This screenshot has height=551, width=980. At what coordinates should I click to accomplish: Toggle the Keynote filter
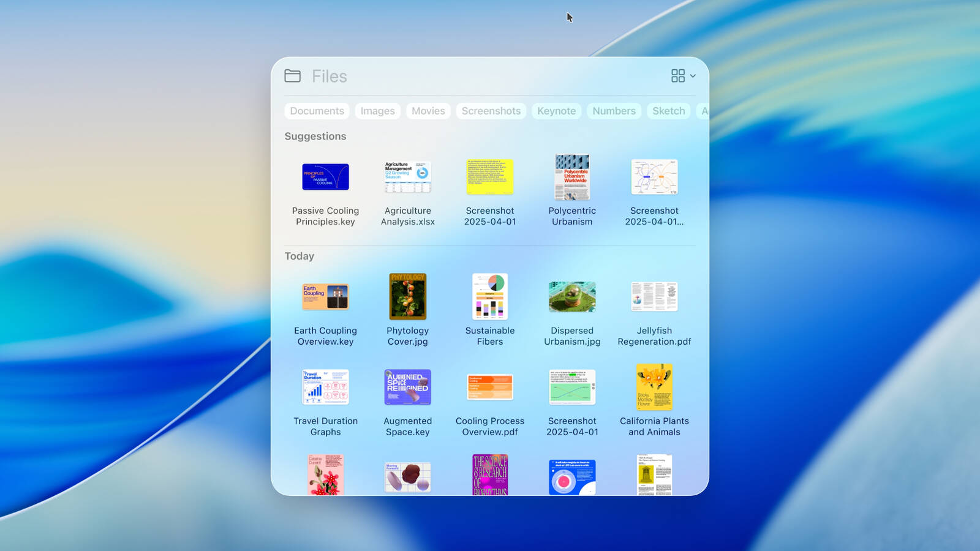(x=556, y=111)
